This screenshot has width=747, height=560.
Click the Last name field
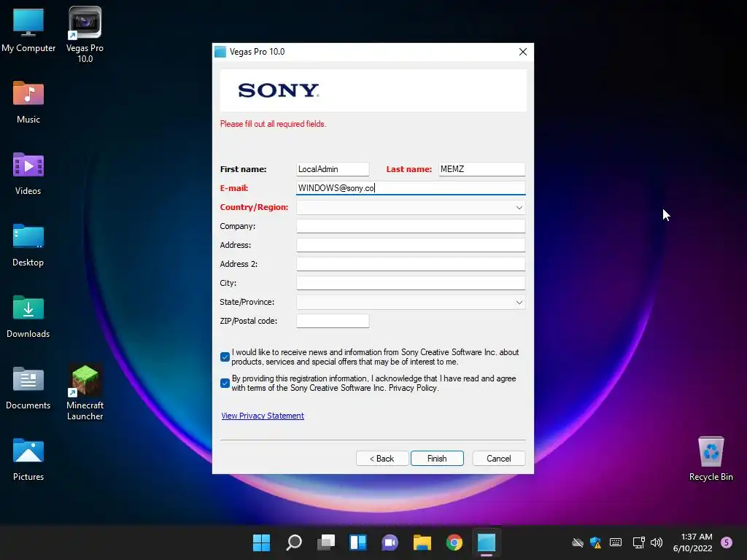click(x=481, y=169)
